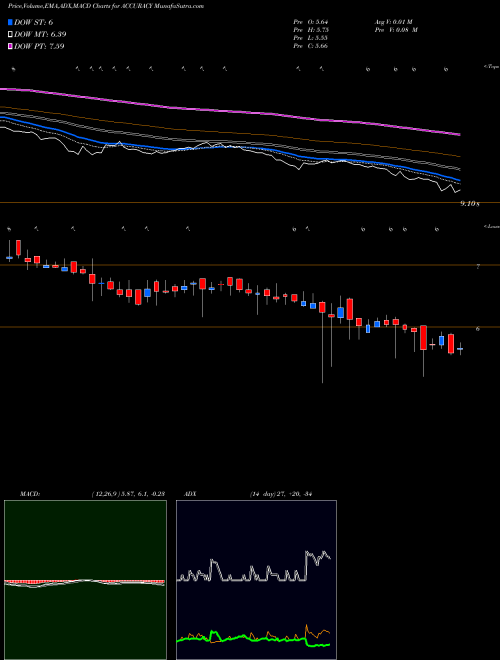Image resolution: width=500 pixels, height=660 pixels.
Task: Select the 'DOW ST: 6' legend text
Action: (34, 22)
